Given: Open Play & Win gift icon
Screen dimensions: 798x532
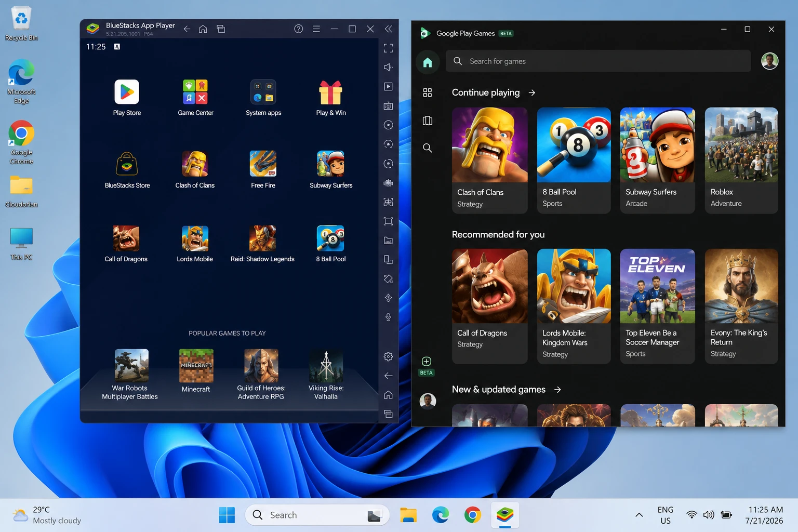Looking at the screenshot, I should click(x=331, y=92).
